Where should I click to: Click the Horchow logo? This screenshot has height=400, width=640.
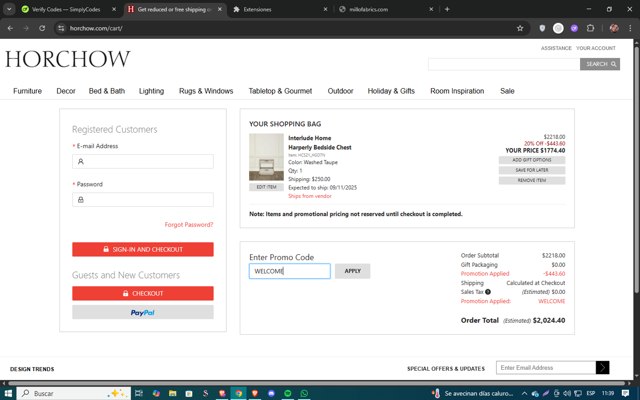68,59
